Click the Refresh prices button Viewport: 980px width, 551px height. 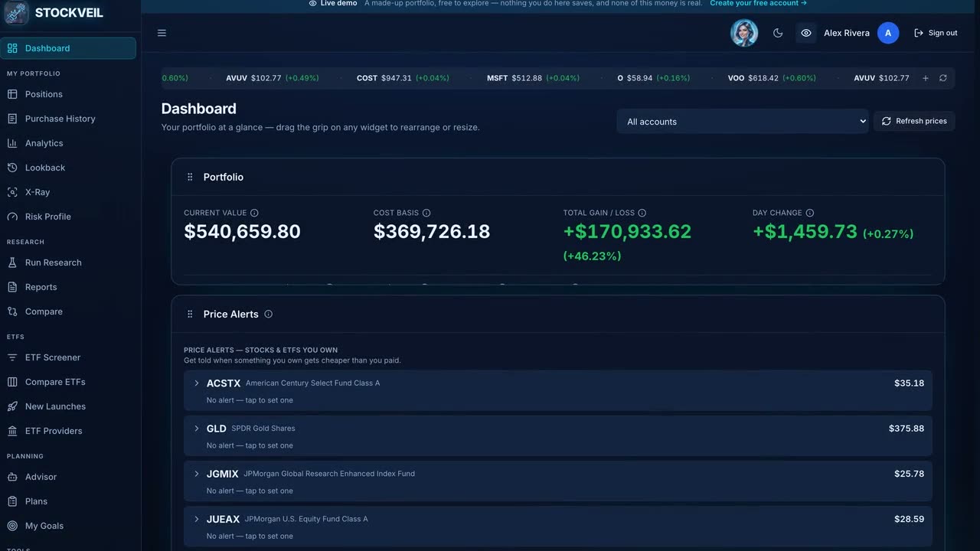(x=914, y=121)
